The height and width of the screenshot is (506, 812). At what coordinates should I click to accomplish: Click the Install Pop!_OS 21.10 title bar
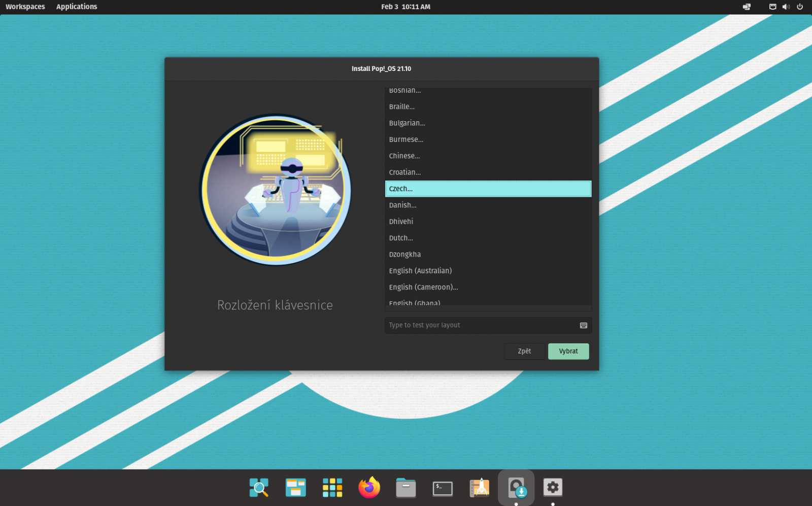382,69
